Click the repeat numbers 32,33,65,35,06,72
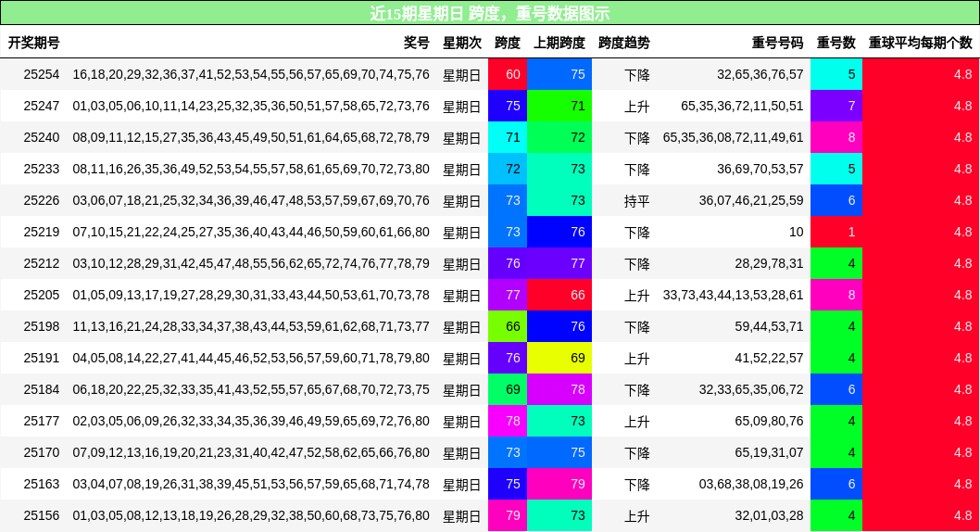The width and height of the screenshot is (980, 532). coord(751,389)
